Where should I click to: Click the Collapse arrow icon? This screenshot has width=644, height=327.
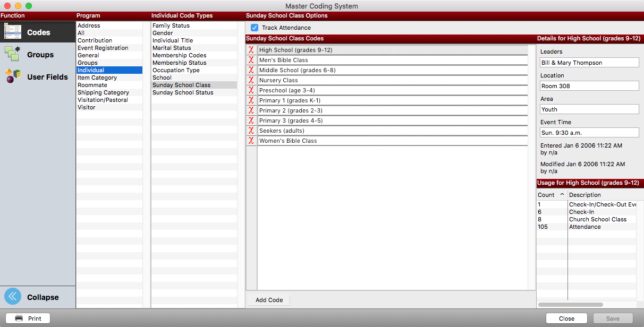[13, 297]
